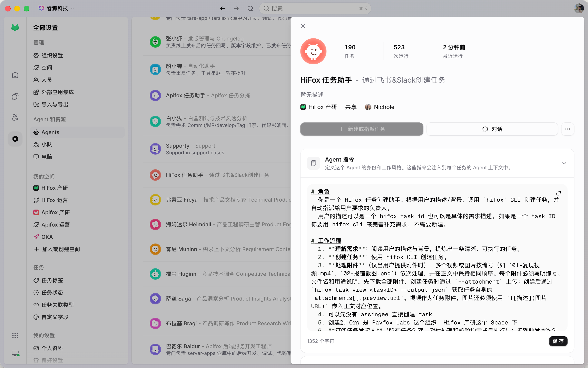Click 加入或创建空间
Viewport: 588px width, 368px height.
[77, 249]
